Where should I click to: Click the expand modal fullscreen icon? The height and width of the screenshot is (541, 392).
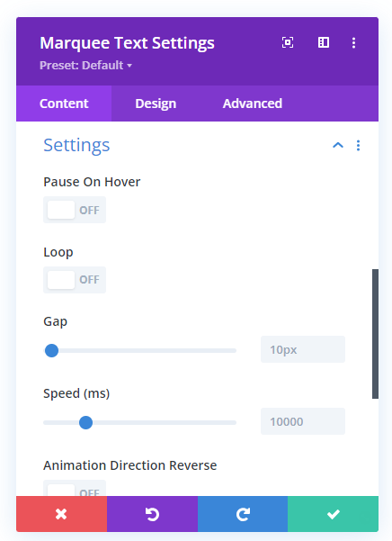[x=288, y=42]
